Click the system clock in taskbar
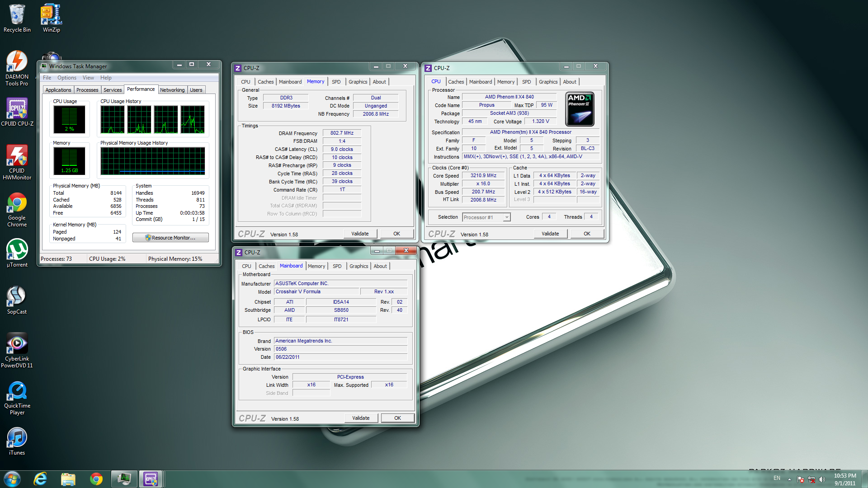This screenshot has width=868, height=488. (844, 479)
